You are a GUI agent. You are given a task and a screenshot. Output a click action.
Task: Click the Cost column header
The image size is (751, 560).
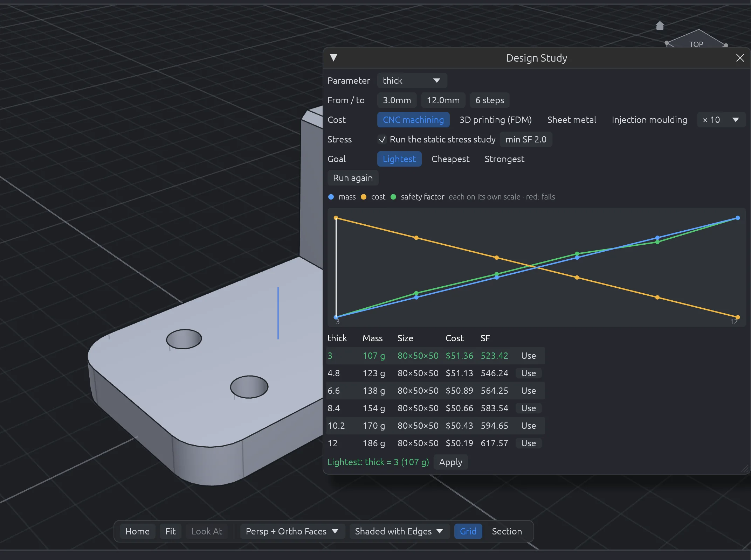pos(454,338)
